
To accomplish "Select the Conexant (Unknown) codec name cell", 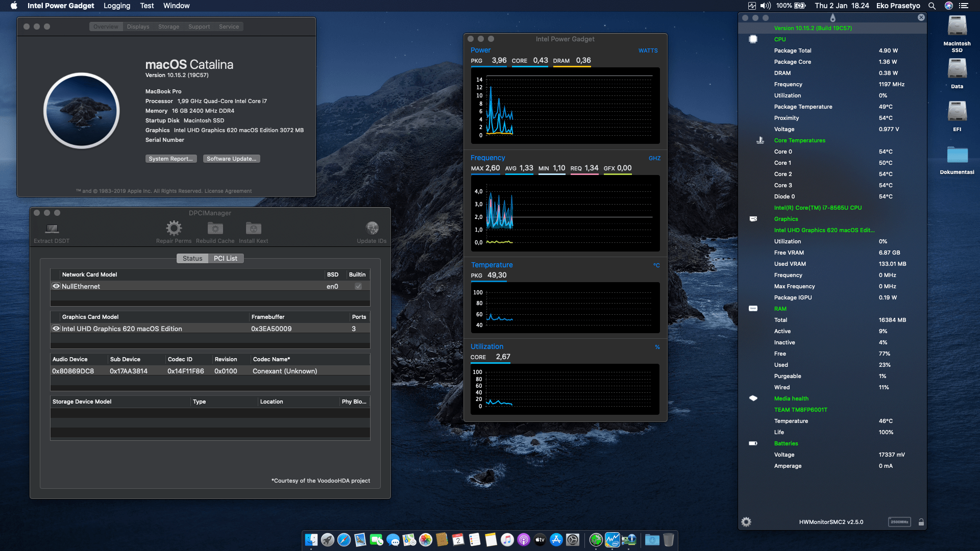I will pos(285,371).
